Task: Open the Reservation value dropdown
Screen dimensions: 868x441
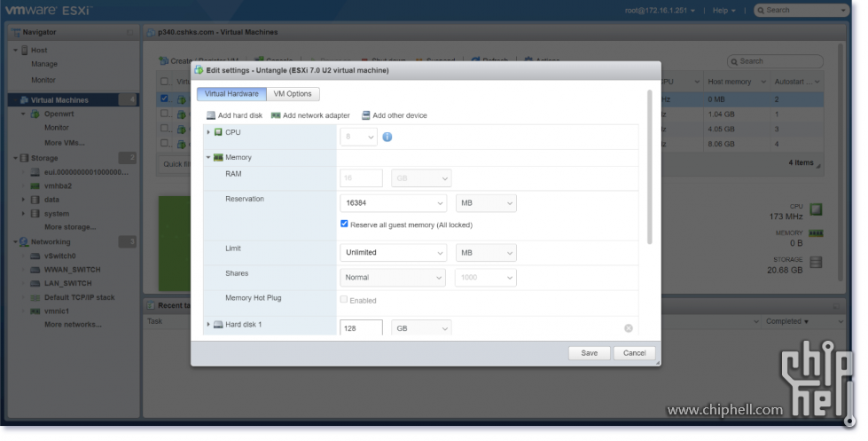Action: (393, 203)
